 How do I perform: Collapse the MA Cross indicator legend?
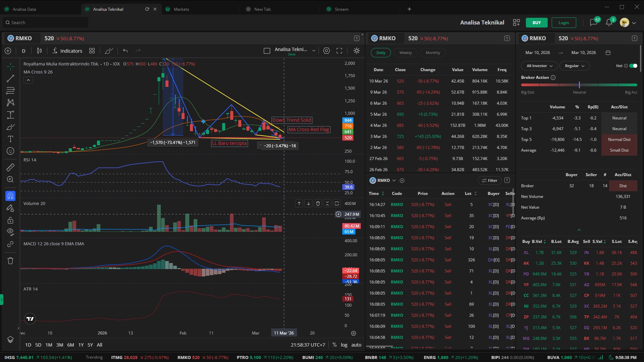28,80
